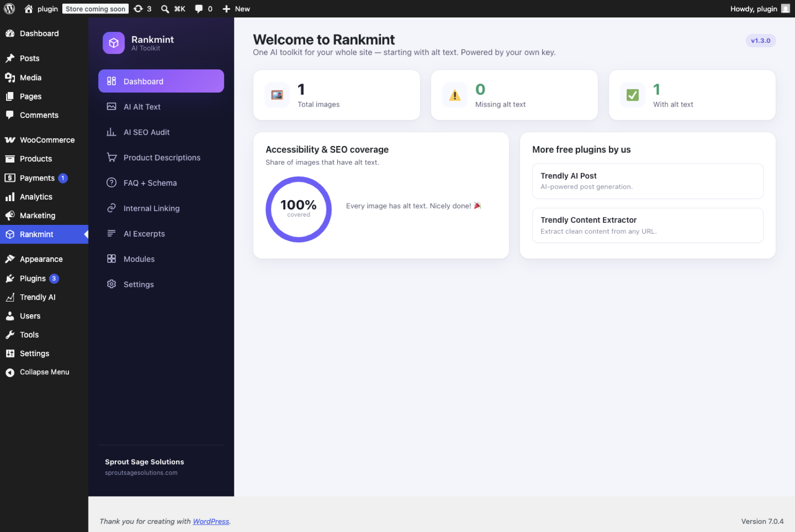Click the 100% covered progress ring
The width and height of the screenshot is (795, 532).
point(299,209)
